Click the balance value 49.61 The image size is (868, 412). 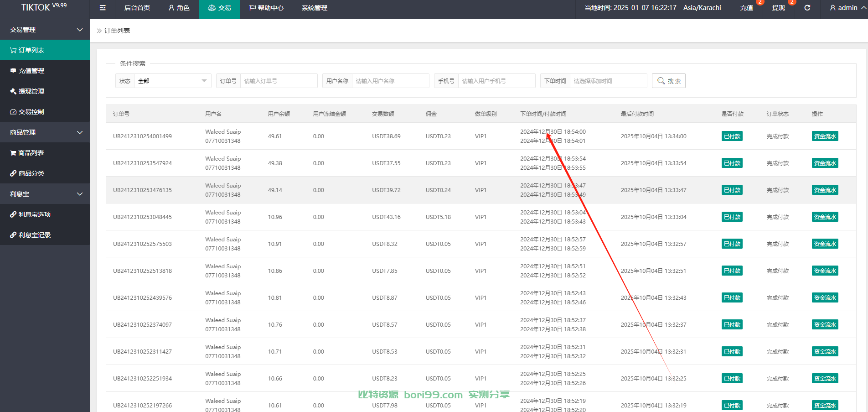pos(275,136)
